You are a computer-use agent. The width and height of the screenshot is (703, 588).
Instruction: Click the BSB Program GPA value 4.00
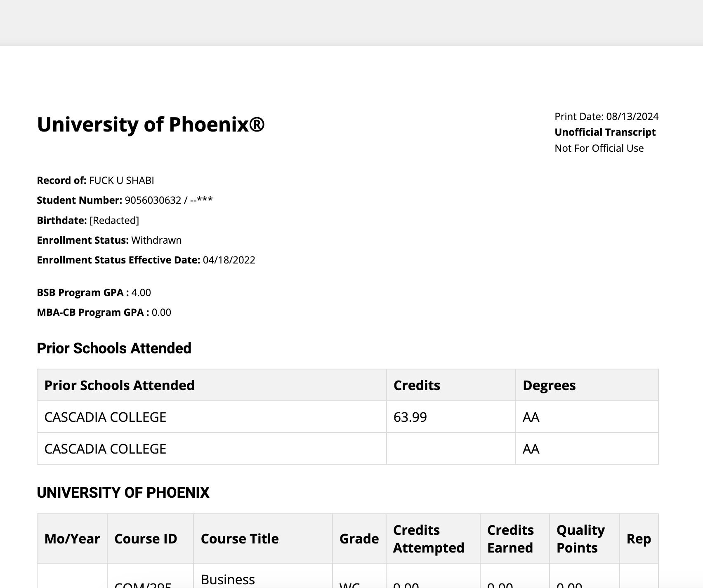click(x=141, y=293)
